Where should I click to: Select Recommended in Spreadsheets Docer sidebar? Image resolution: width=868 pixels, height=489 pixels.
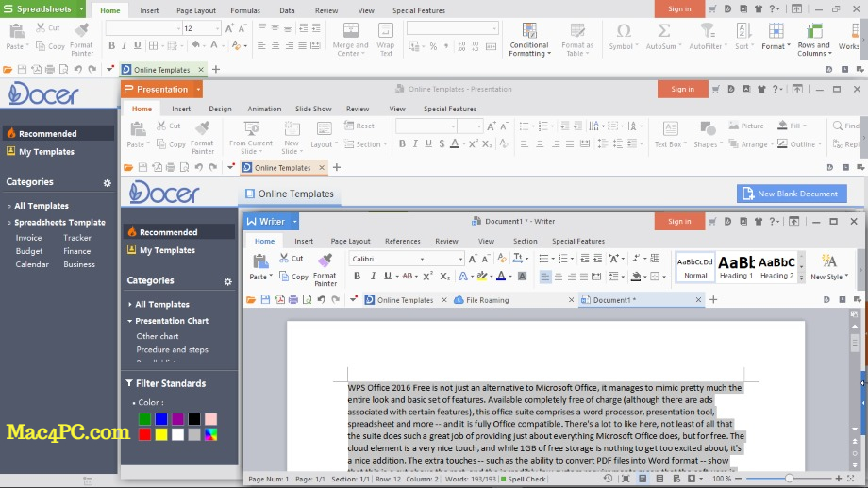[58, 133]
